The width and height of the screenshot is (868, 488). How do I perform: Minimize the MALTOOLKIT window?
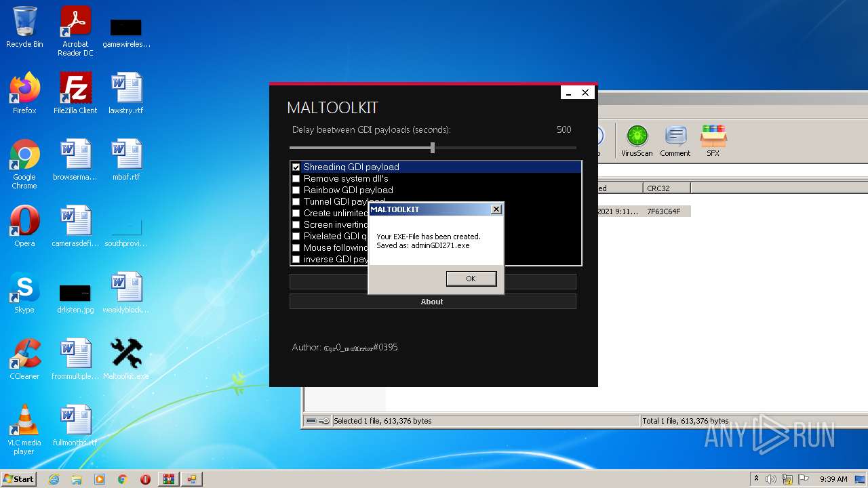pyautogui.click(x=569, y=93)
